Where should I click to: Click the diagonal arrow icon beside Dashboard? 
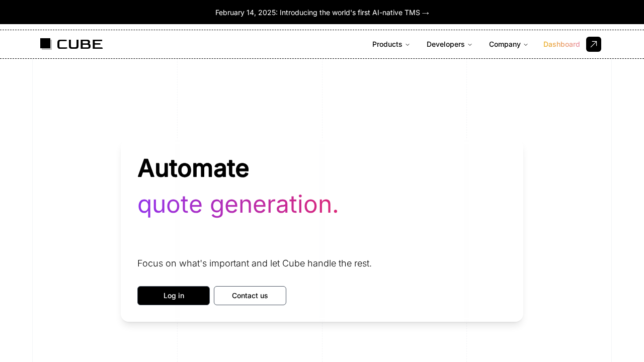coord(594,44)
